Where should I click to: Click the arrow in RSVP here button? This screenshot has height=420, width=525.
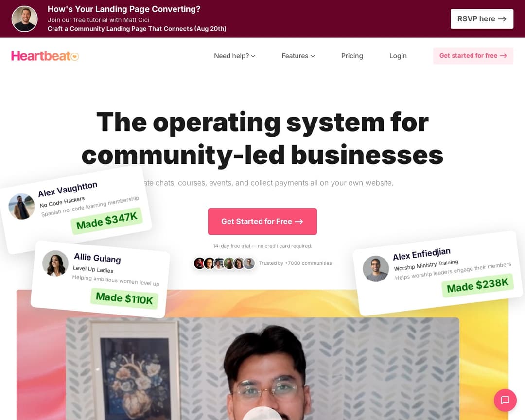pyautogui.click(x=502, y=19)
